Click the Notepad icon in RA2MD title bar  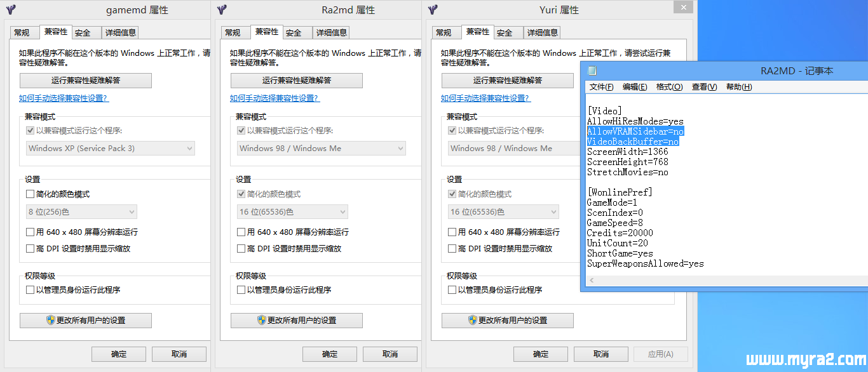tap(592, 71)
